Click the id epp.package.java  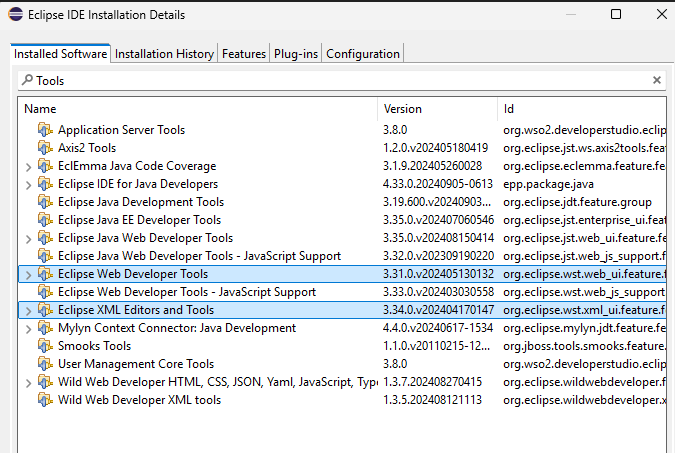pos(548,184)
